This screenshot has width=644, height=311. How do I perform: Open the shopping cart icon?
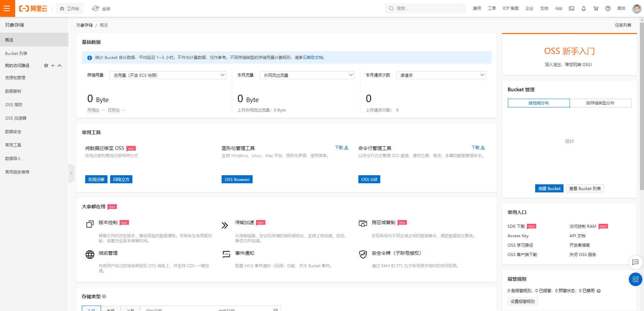pyautogui.click(x=596, y=8)
